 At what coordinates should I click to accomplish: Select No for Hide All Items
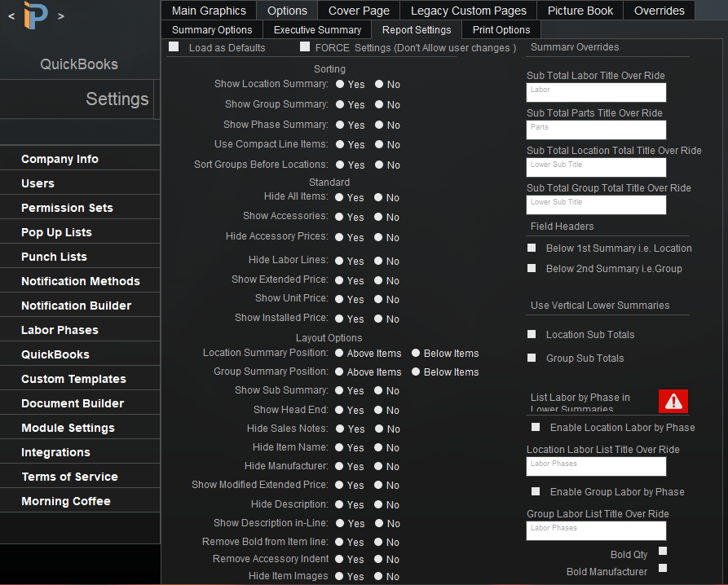click(377, 196)
